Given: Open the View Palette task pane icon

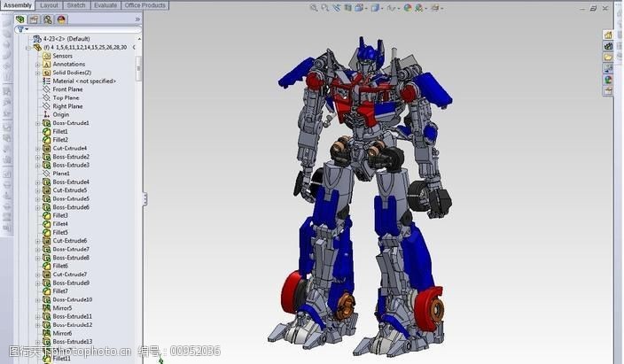Looking at the screenshot, I should coord(608,68).
